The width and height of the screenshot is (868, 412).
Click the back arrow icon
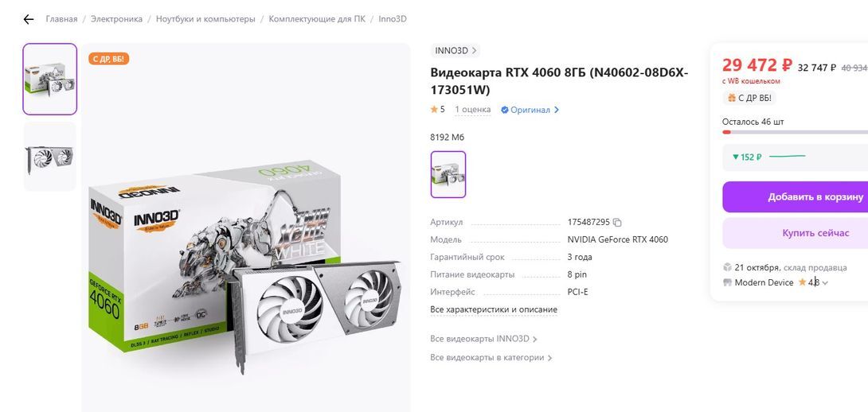pyautogui.click(x=28, y=19)
